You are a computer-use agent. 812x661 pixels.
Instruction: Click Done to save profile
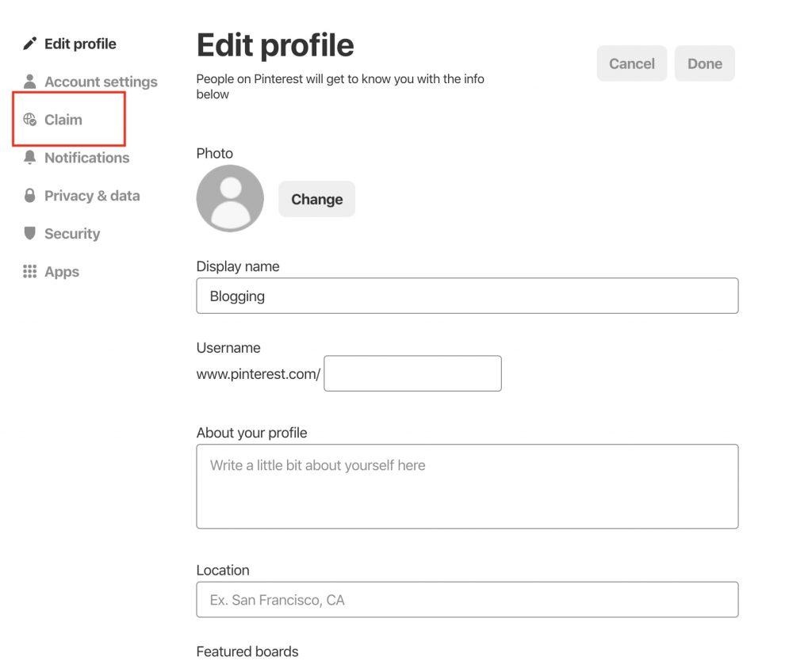[x=705, y=63]
